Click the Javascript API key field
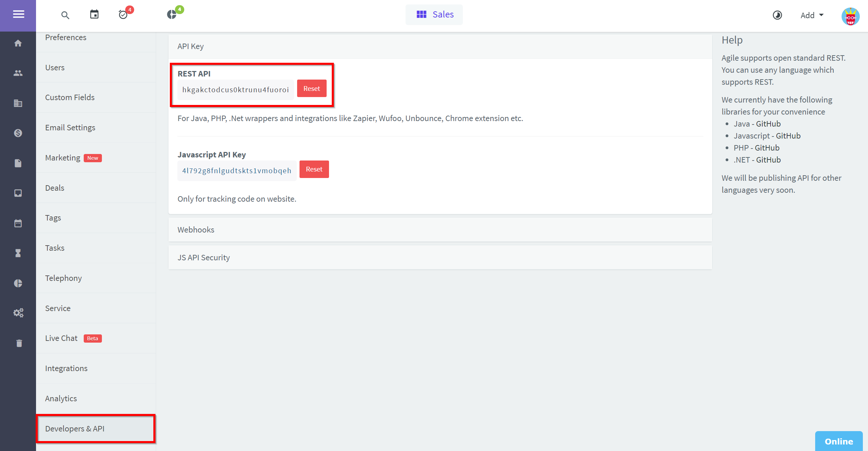Image resolution: width=868 pixels, height=451 pixels. point(237,171)
